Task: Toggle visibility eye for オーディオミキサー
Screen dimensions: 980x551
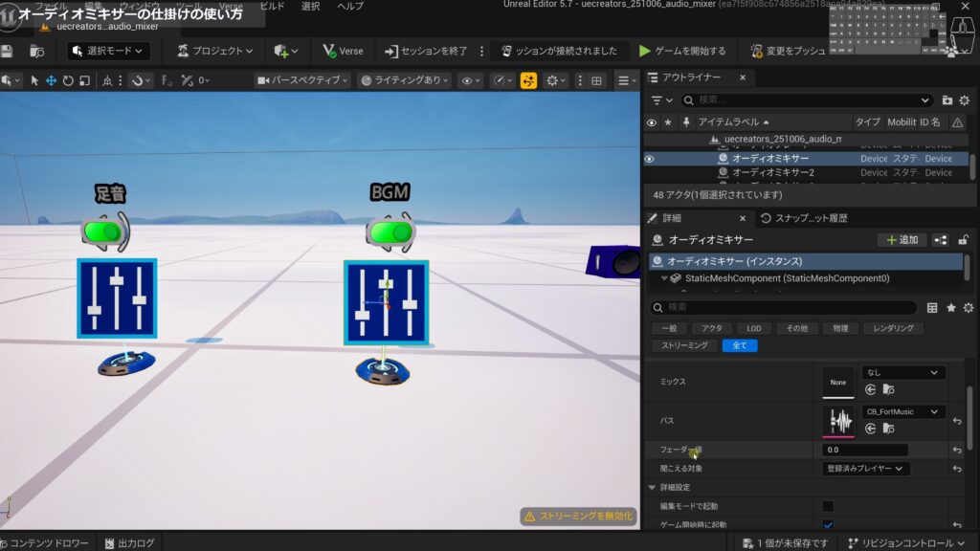Action: point(650,159)
